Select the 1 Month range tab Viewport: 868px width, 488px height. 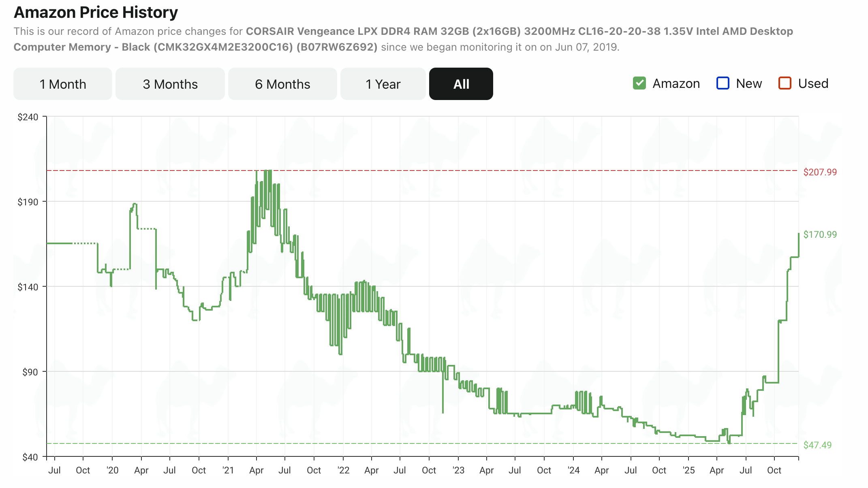coord(63,84)
